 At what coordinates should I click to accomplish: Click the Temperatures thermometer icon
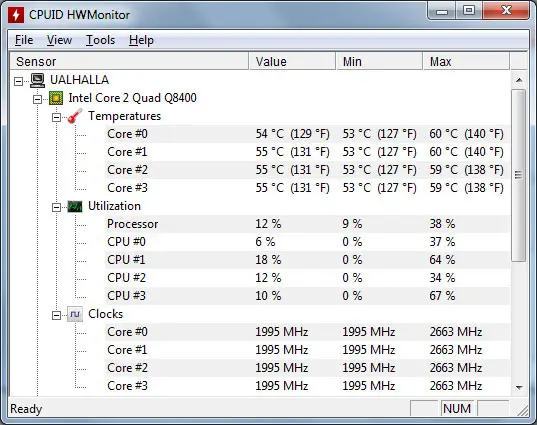tap(75, 116)
